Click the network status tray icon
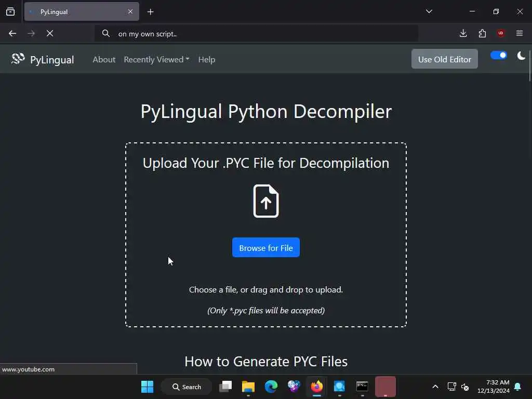 click(x=451, y=387)
